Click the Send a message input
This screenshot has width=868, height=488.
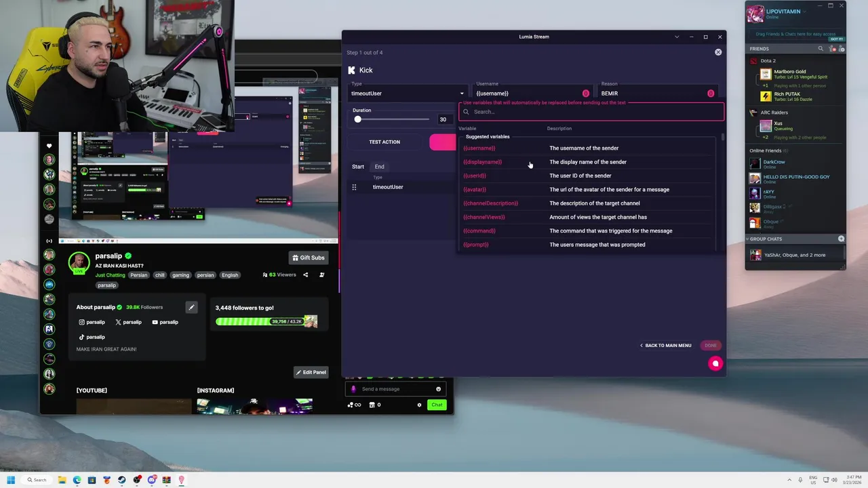396,389
